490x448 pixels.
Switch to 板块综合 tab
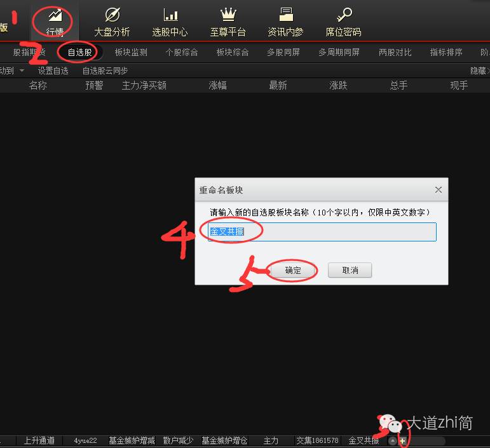[233, 52]
